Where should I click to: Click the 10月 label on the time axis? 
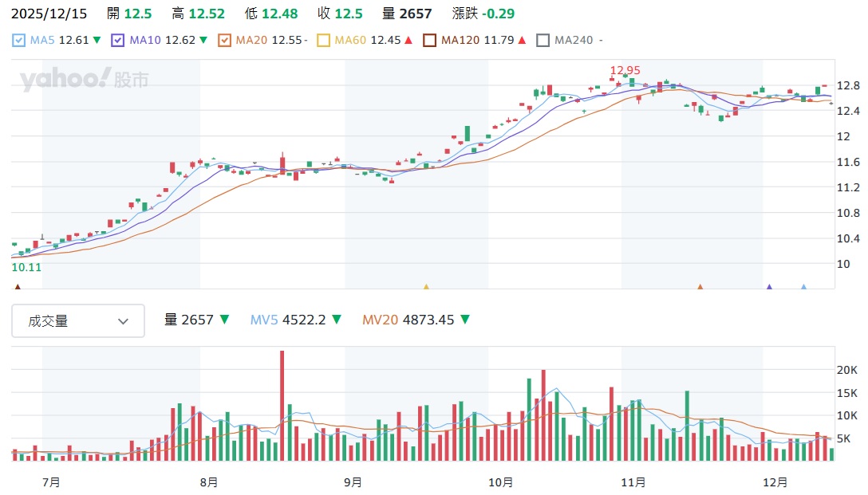click(x=501, y=482)
